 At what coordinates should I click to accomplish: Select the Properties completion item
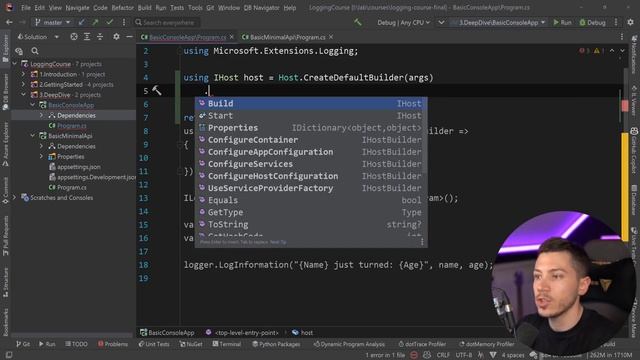pos(311,128)
